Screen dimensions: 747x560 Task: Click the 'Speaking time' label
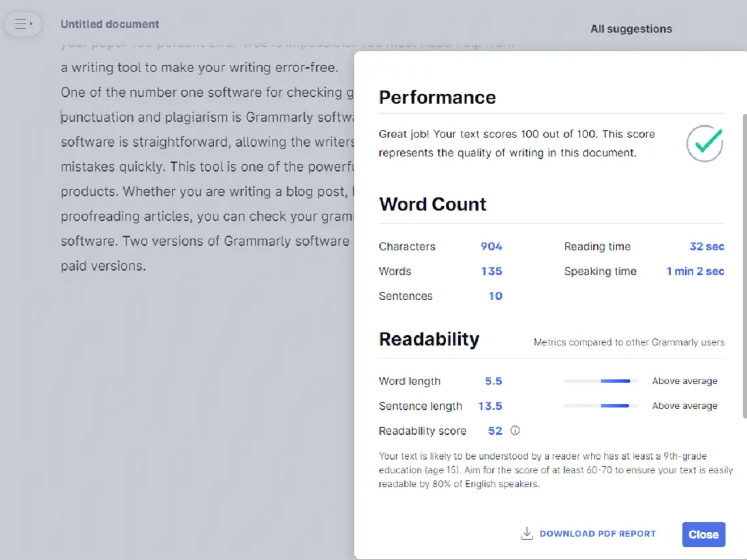pyautogui.click(x=600, y=271)
